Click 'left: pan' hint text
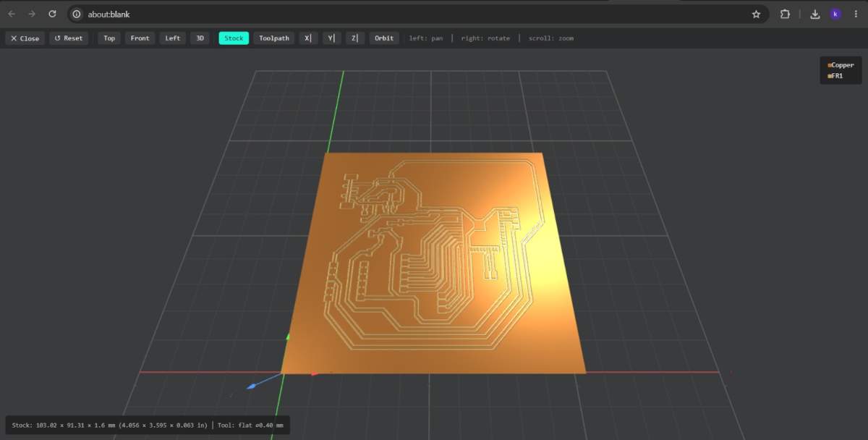This screenshot has height=440, width=868. (426, 38)
